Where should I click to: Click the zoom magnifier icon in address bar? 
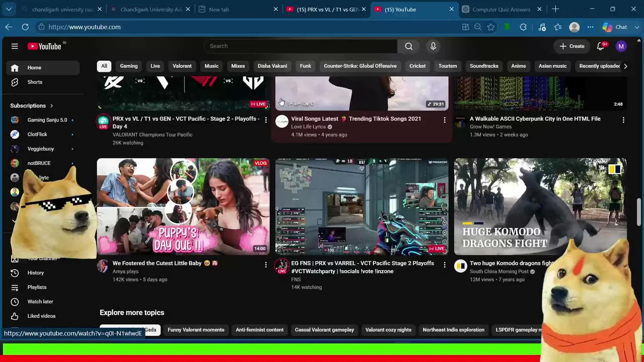pos(478,27)
